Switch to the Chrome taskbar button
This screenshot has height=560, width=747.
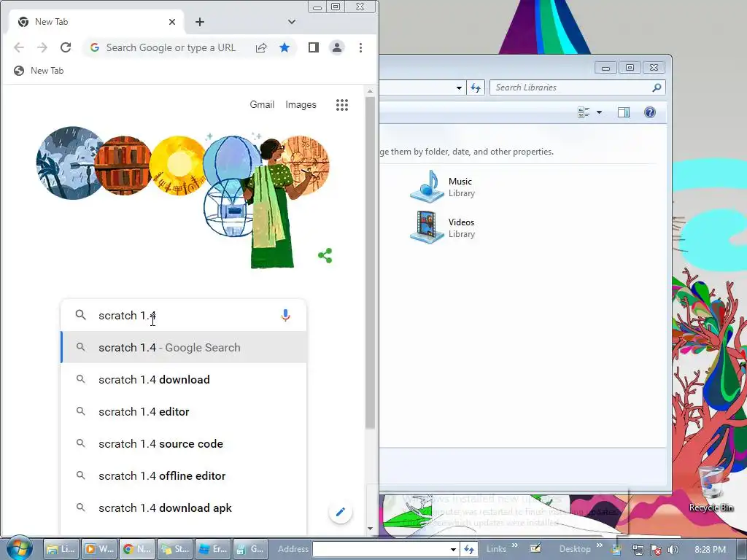[x=136, y=549]
